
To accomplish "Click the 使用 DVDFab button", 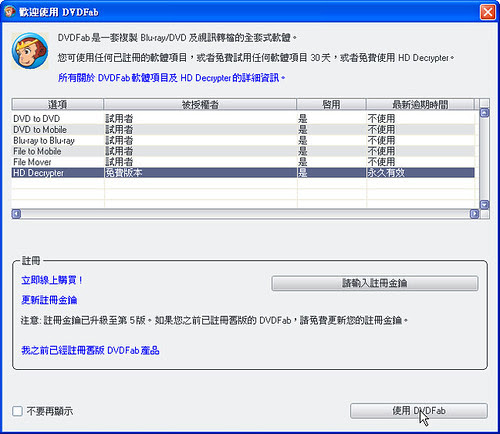I will click(419, 411).
